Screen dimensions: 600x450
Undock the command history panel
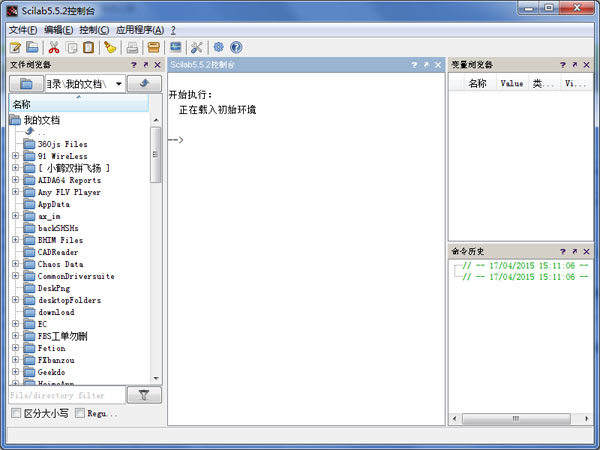point(574,251)
